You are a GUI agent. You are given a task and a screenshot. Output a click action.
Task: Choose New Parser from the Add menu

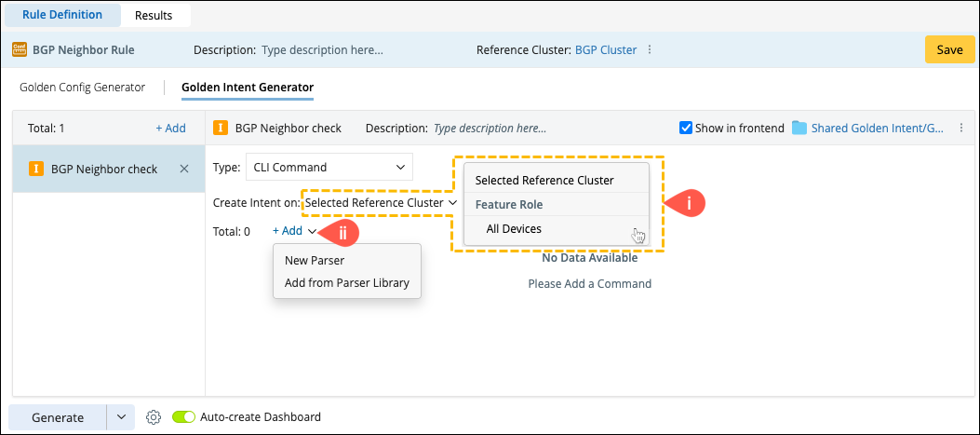point(315,261)
